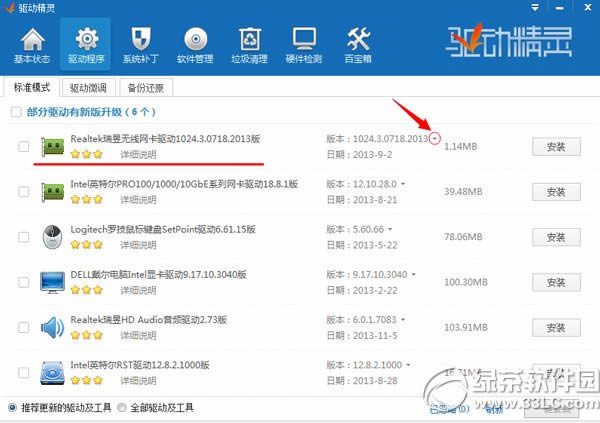600x423 pixels.
Task: Open 详细说明 for the Logitech SetPoint driver
Action: 138,245
